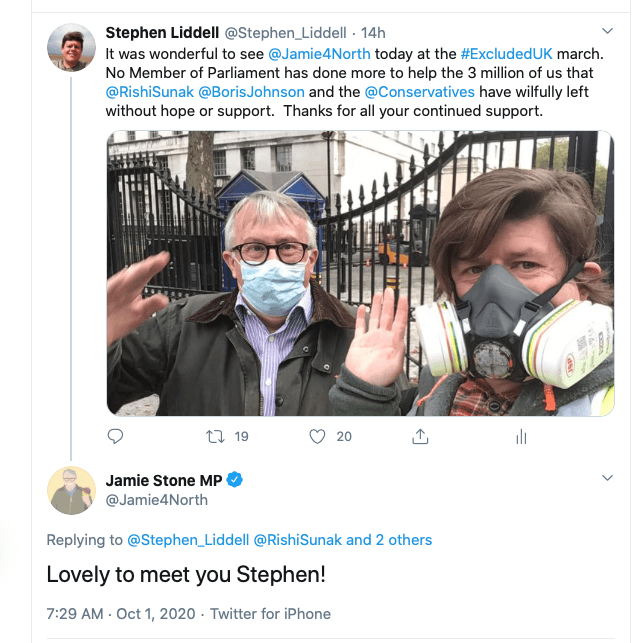Open the @Conservatives mention link

pyautogui.click(x=404, y=91)
